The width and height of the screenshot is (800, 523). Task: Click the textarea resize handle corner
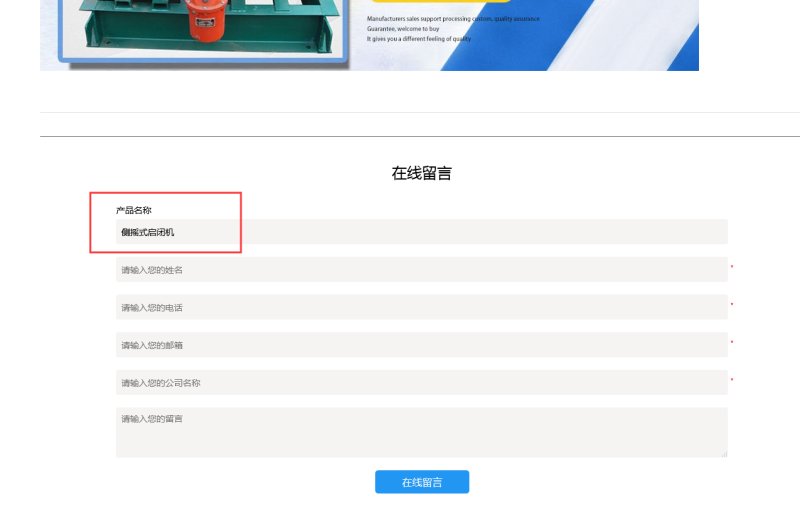pyautogui.click(x=724, y=454)
